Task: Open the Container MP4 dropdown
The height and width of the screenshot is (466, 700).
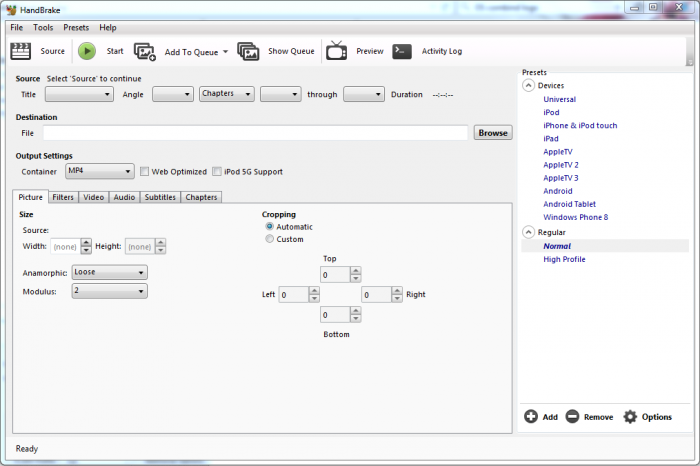Action: [100, 171]
